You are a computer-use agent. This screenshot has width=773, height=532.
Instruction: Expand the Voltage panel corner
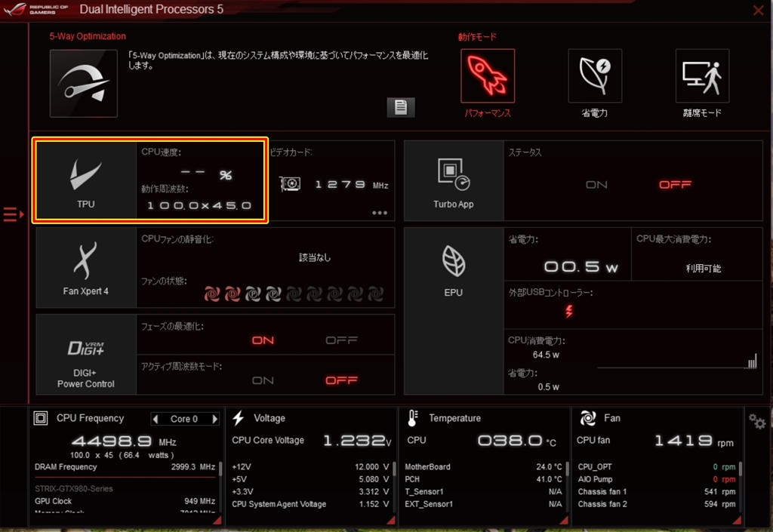point(391,520)
